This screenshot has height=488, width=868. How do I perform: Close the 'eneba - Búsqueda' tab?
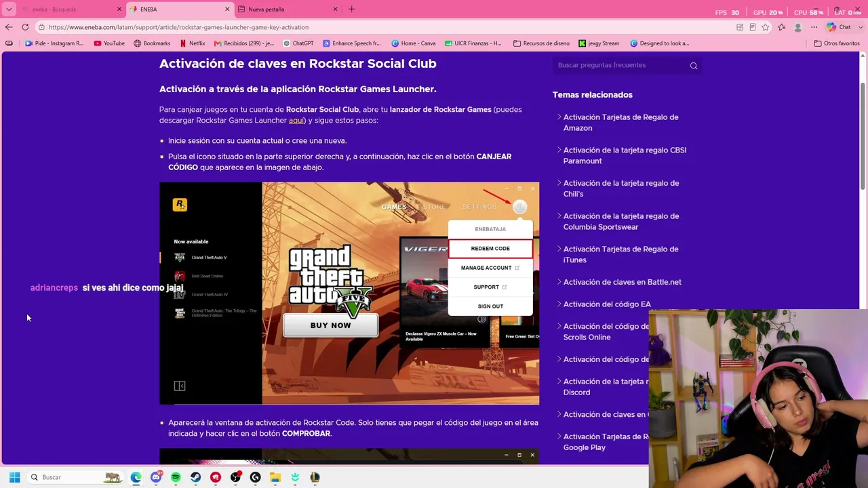click(119, 9)
